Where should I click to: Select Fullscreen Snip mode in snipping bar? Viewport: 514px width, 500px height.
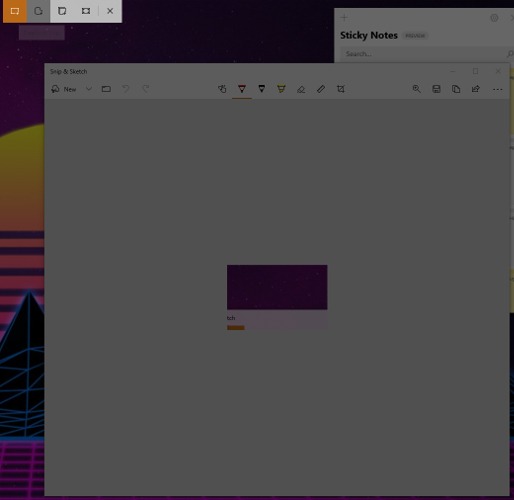[86, 11]
